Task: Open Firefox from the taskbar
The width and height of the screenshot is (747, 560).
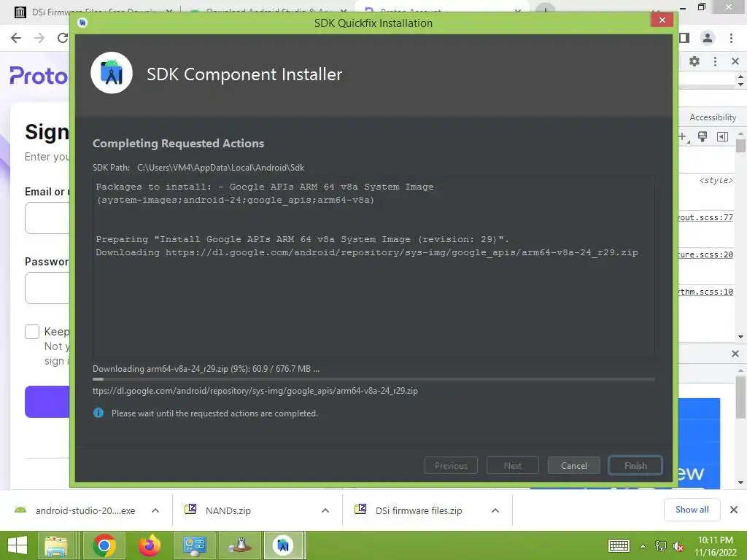Action: (x=150, y=545)
